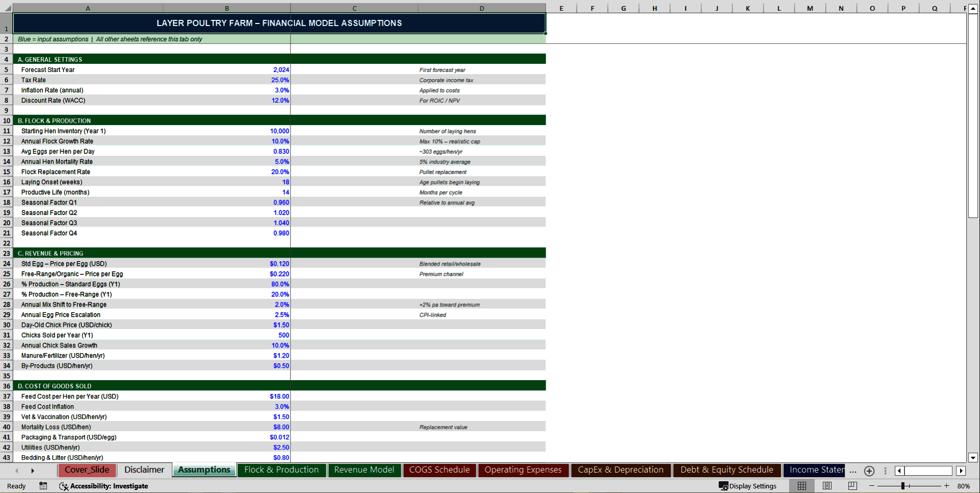Zoom out using the minus icon
Screen dimensions: 980x493
pos(872,486)
